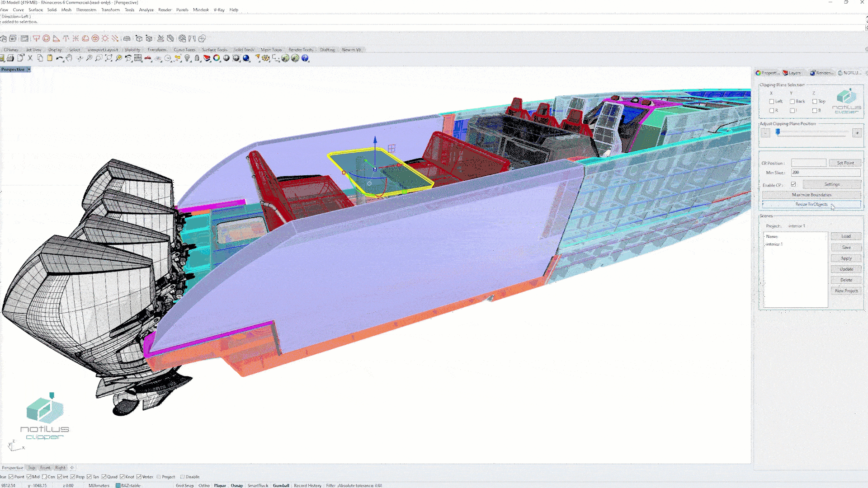Click the red cube-in-circle icon in the top toolbar row

(95, 38)
